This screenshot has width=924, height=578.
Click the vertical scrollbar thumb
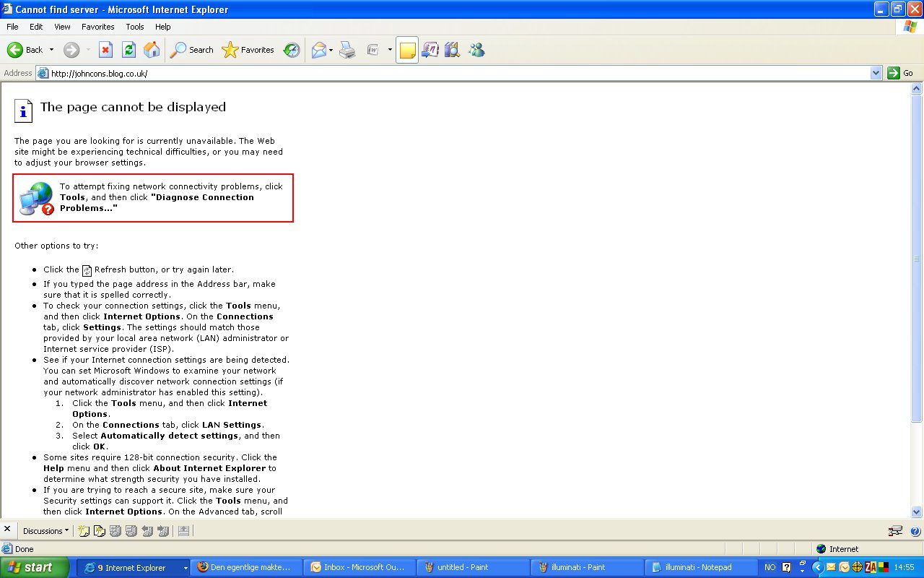click(x=917, y=259)
